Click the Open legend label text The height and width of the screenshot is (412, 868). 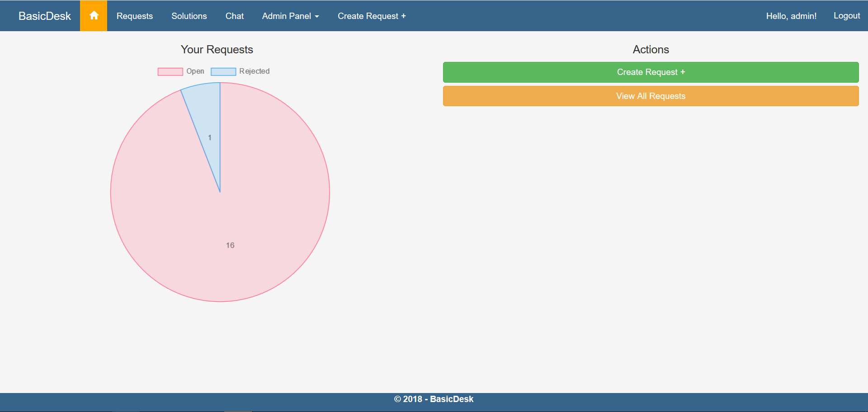(x=195, y=71)
